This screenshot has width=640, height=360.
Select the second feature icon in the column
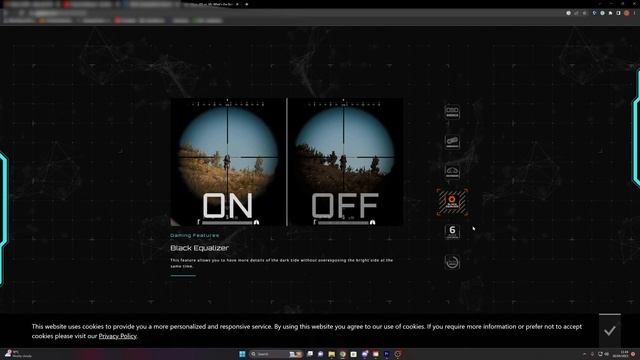pos(452,142)
